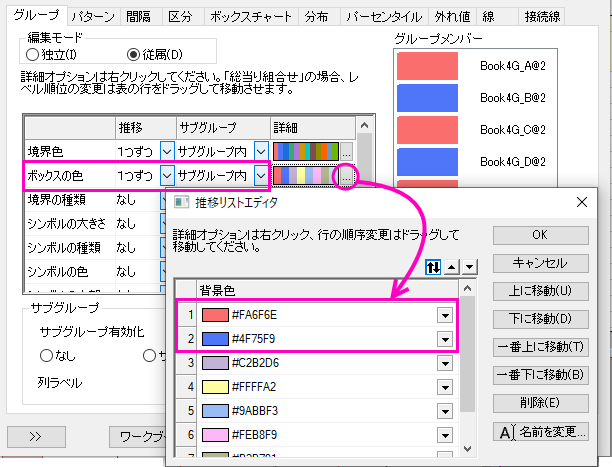
Task: Open the color dropdown for #4F75F9
Action: [445, 339]
